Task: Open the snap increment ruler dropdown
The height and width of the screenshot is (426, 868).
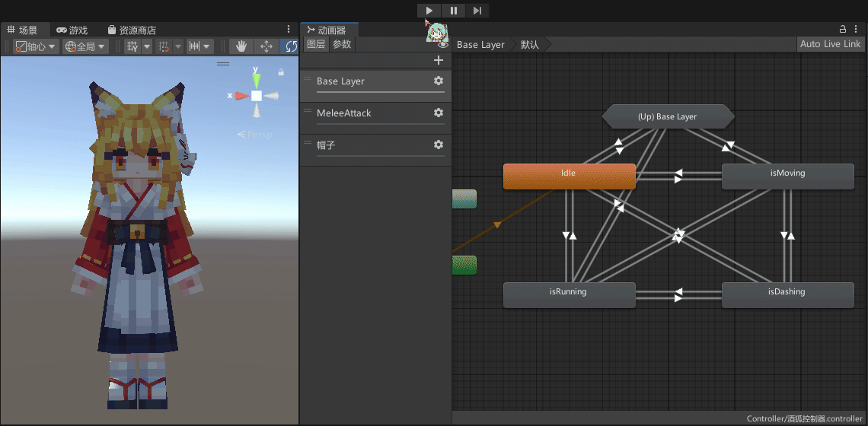Action: [199, 46]
